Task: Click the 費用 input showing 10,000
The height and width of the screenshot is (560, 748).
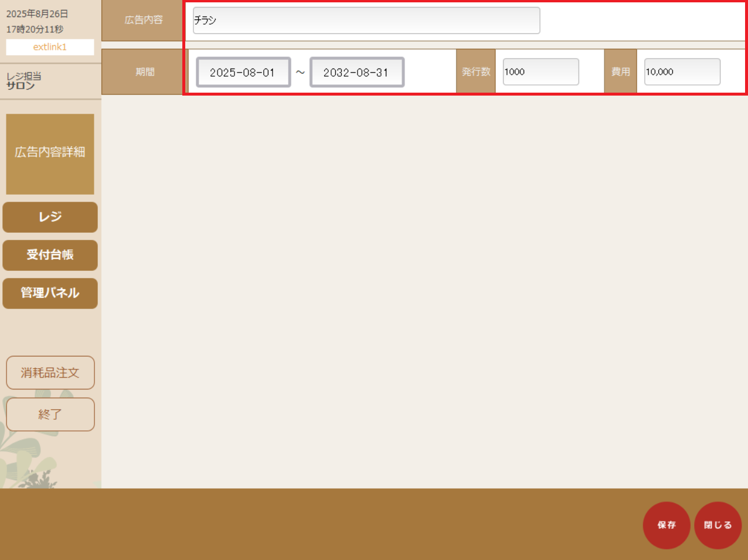Action: click(x=682, y=72)
